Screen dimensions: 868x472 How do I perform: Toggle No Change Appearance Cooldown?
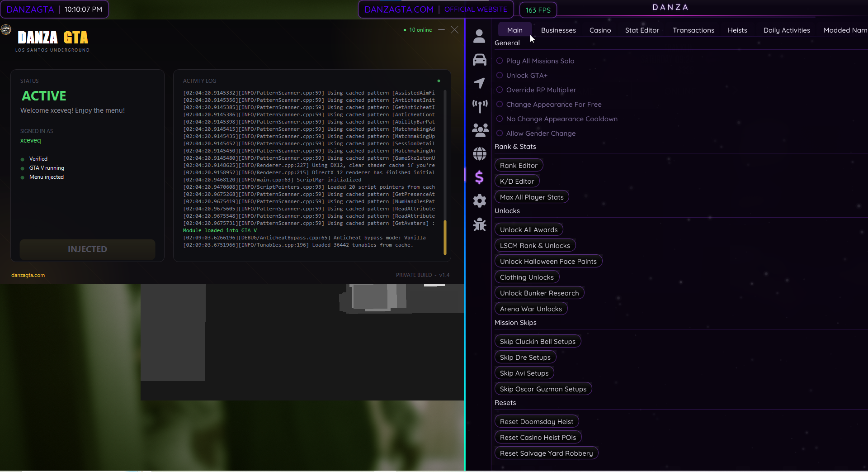(557, 119)
